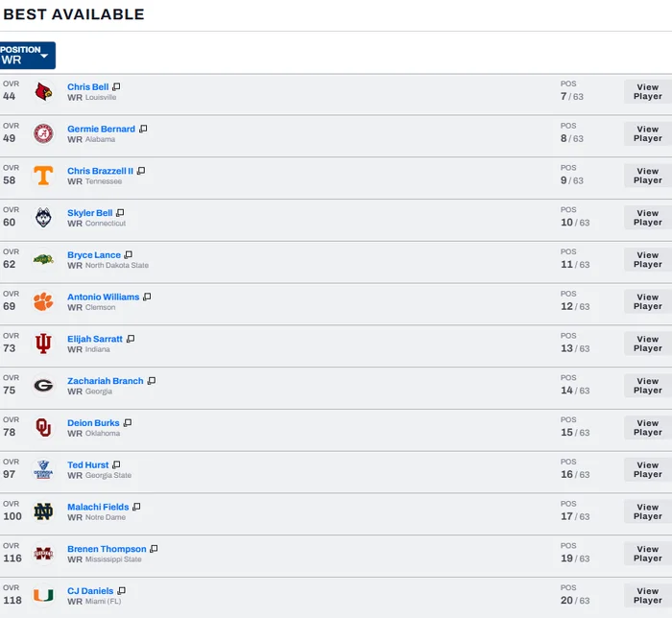The width and height of the screenshot is (672, 618).
Task: Open the Position WR dropdown
Action: 27,56
